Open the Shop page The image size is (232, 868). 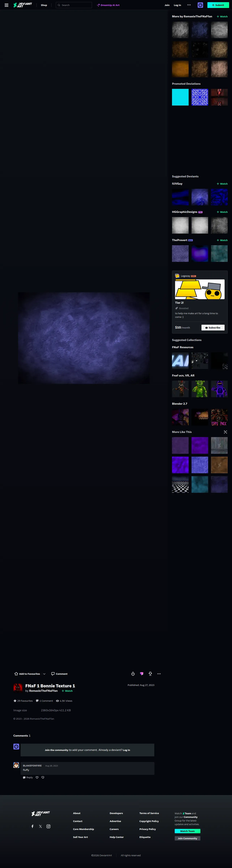(44, 5)
